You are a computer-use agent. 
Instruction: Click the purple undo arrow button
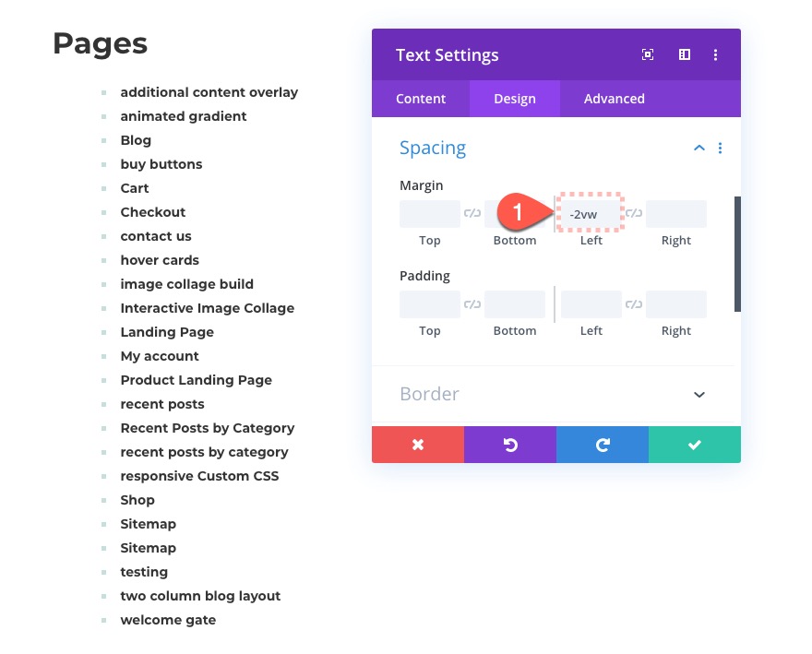click(x=510, y=445)
